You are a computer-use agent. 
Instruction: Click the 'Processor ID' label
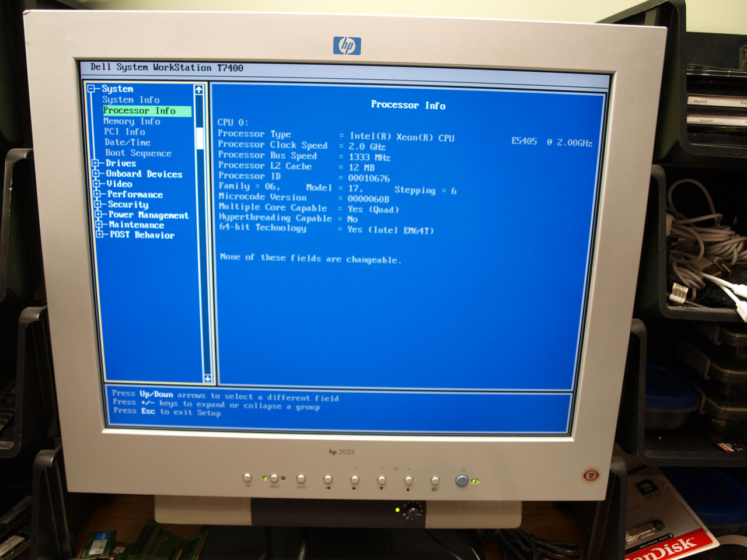pos(249,176)
